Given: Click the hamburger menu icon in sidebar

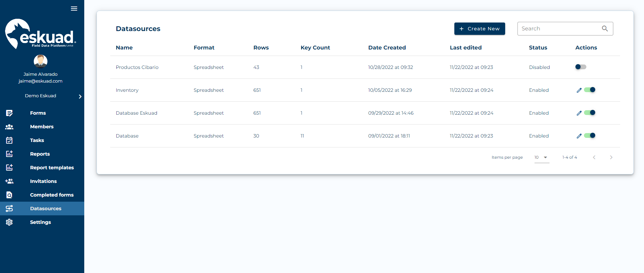Looking at the screenshot, I should point(74,9).
